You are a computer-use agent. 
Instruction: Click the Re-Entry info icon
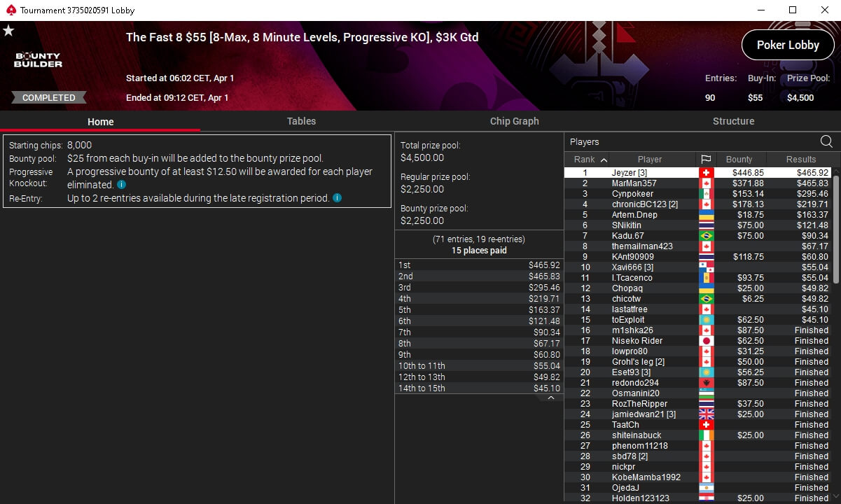pyautogui.click(x=337, y=198)
